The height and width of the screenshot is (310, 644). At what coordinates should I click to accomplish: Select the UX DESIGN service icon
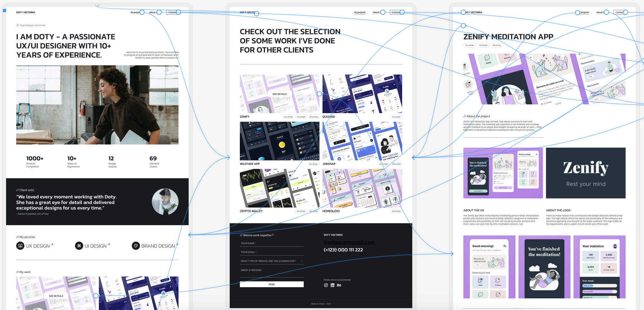click(x=20, y=246)
